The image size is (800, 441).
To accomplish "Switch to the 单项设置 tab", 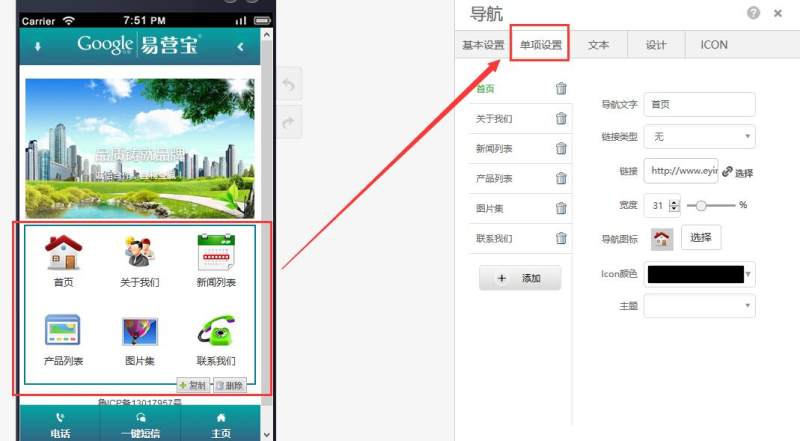I will [540, 45].
